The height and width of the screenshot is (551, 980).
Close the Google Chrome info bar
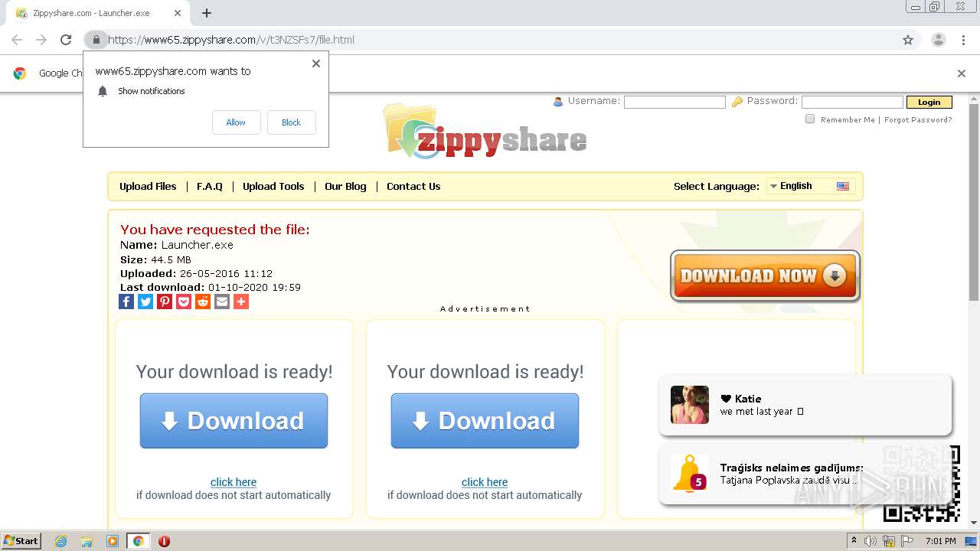point(962,73)
